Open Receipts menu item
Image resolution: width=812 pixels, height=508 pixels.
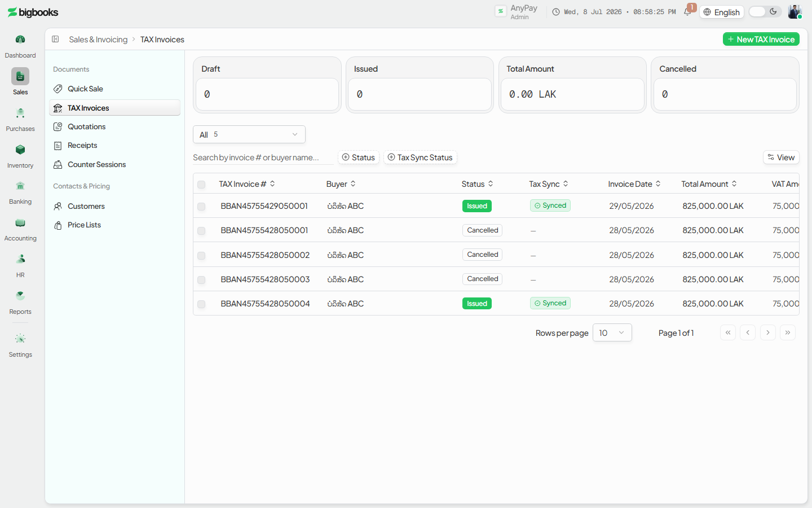click(x=115, y=146)
